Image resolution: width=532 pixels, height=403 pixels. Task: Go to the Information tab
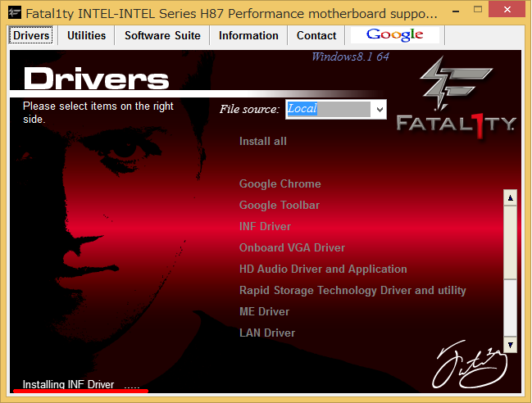(248, 35)
